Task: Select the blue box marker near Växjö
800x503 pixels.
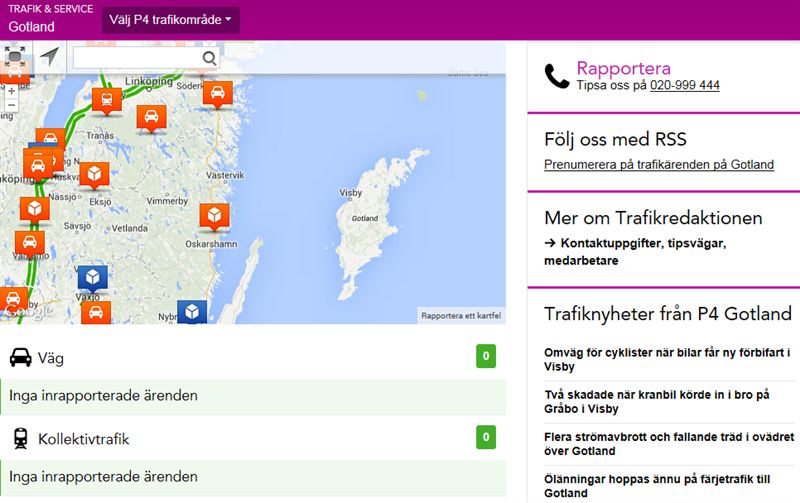Action: coord(93,277)
